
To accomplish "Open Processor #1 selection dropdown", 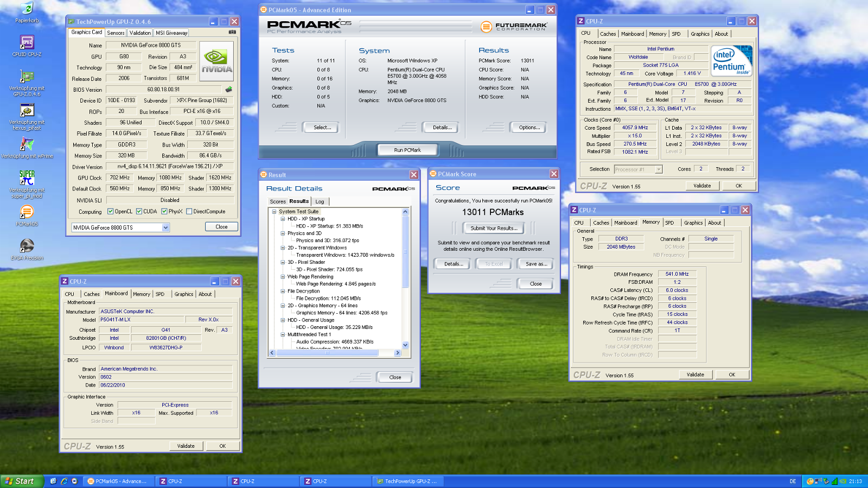I will [x=659, y=169].
